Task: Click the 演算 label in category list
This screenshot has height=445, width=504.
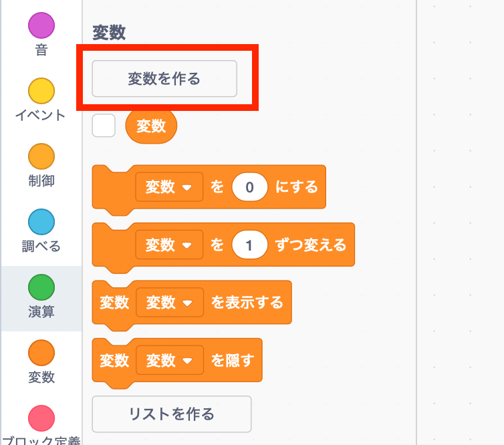Action: (41, 311)
